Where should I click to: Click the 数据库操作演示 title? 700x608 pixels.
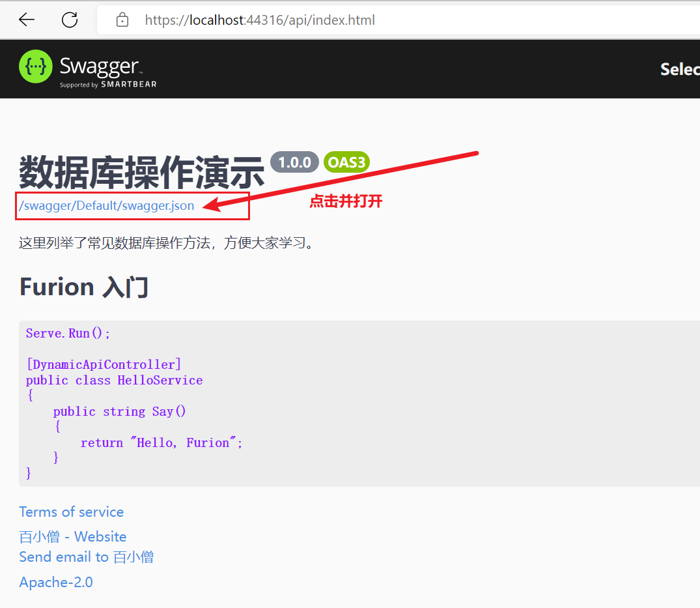point(142,173)
